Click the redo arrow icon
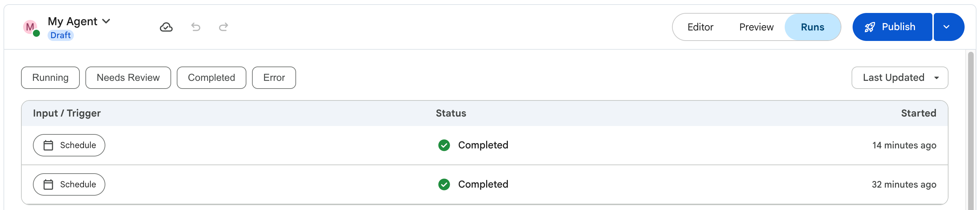The height and width of the screenshot is (210, 980). click(224, 27)
